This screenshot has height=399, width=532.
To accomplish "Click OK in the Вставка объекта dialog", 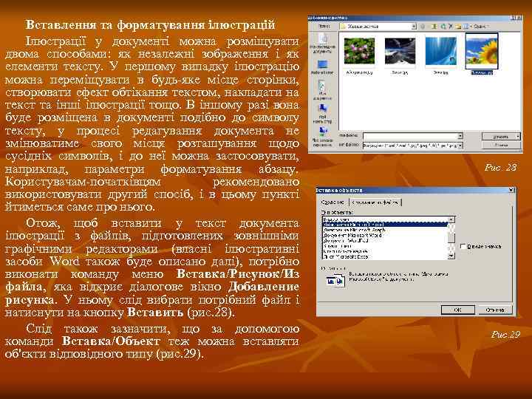I will [457, 310].
